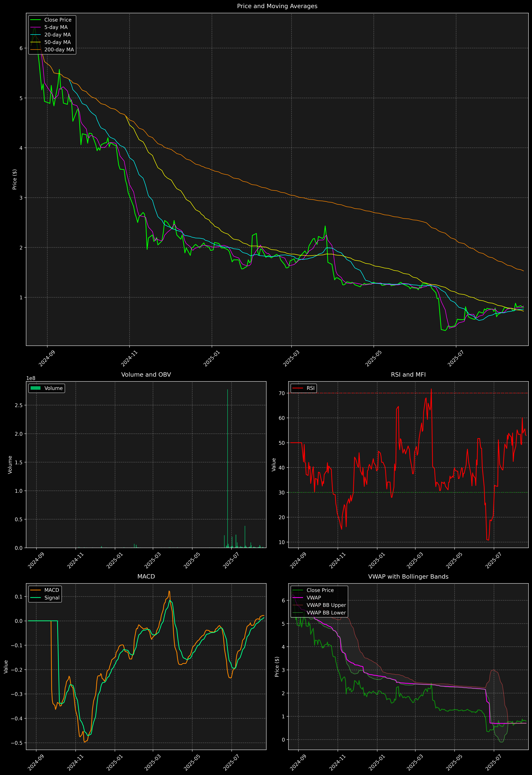Click the Volume and OBV chart title
This screenshot has width=532, height=775.
point(146,374)
